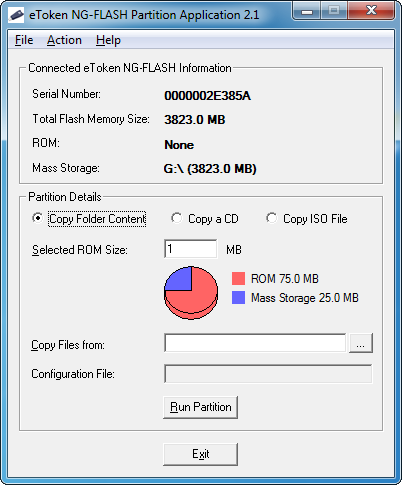Click the ROM/Mass Storage pie chart
This screenshot has width=402, height=485.
[x=191, y=293]
